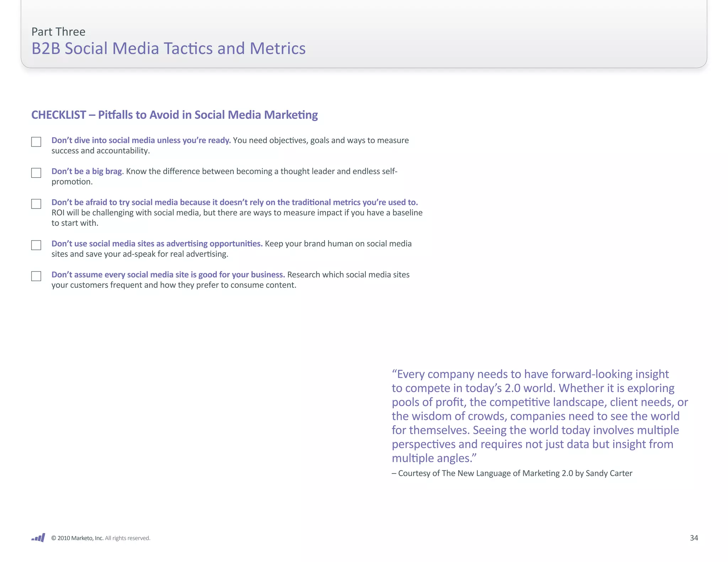Click bold text 'Don't be a big brag'
The height and width of the screenshot is (562, 728).
(x=87, y=171)
